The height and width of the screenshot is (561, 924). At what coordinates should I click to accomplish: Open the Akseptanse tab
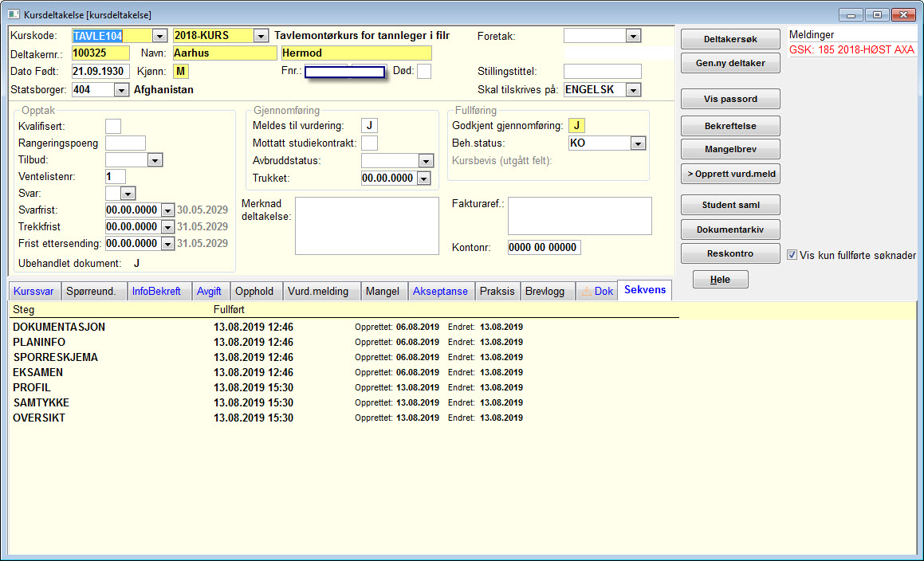(440, 291)
